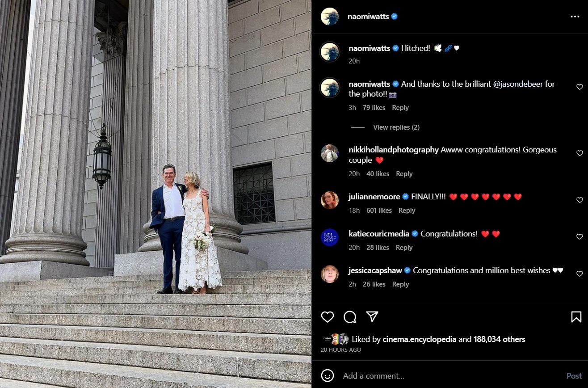This screenshot has width=588, height=388.
Task: Click the Post comment button
Action: pos(574,376)
